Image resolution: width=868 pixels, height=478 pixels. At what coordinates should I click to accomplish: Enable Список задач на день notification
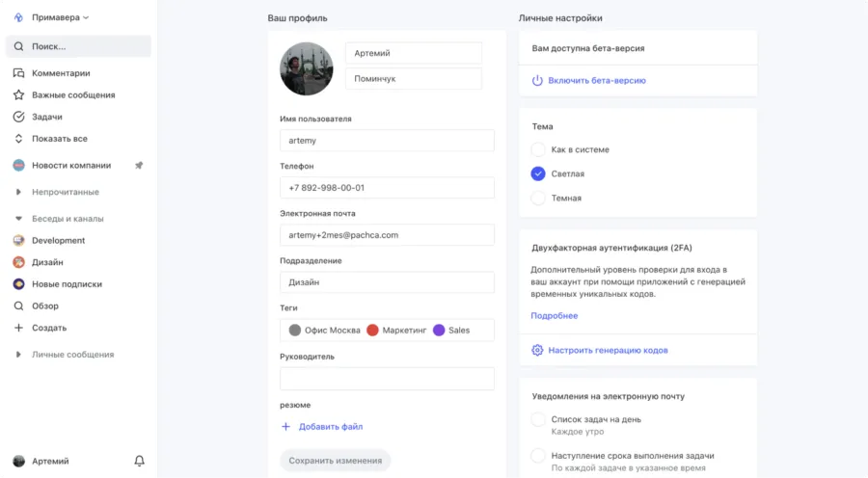point(538,419)
